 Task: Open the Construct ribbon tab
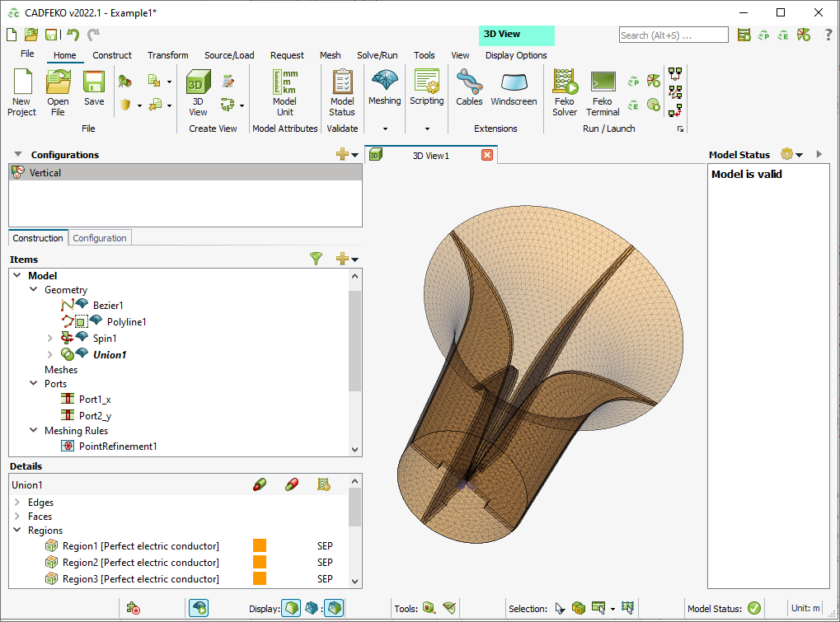point(112,55)
